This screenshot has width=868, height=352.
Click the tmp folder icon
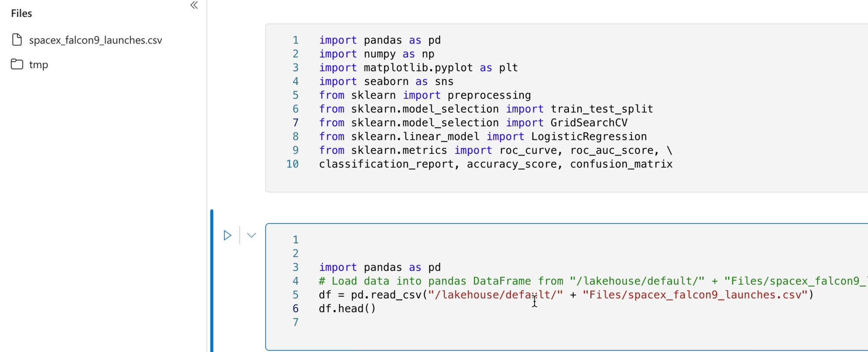(17, 64)
